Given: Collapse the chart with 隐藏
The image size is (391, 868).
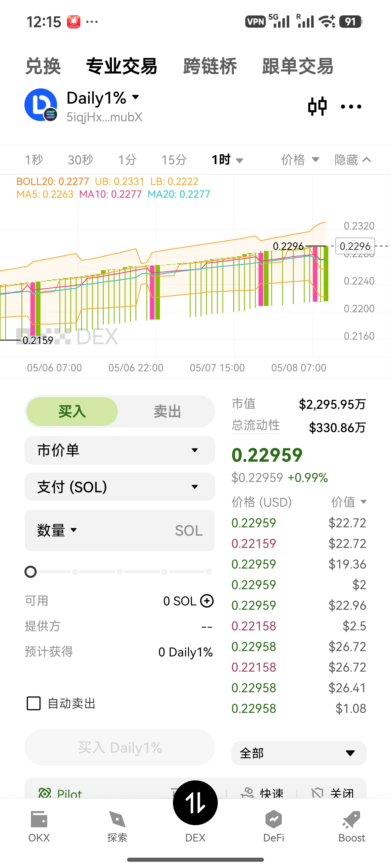Looking at the screenshot, I should 352,160.
